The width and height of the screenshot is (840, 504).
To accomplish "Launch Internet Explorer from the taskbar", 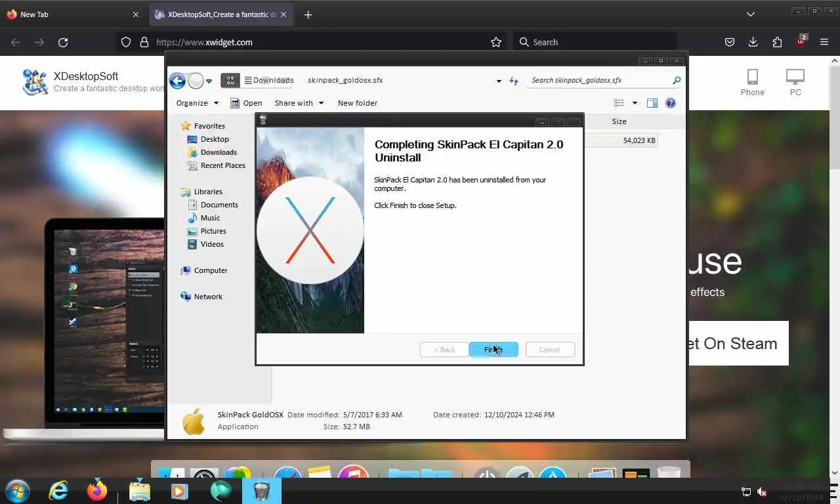I will (58, 491).
